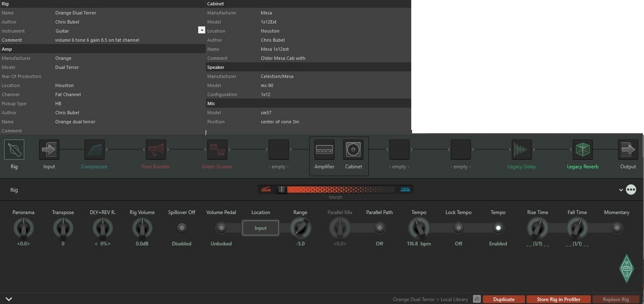Viewport: 644px width, 304px height.
Task: Edit Cabinet Manufacturer field 'Mesa'
Action: [x=335, y=13]
